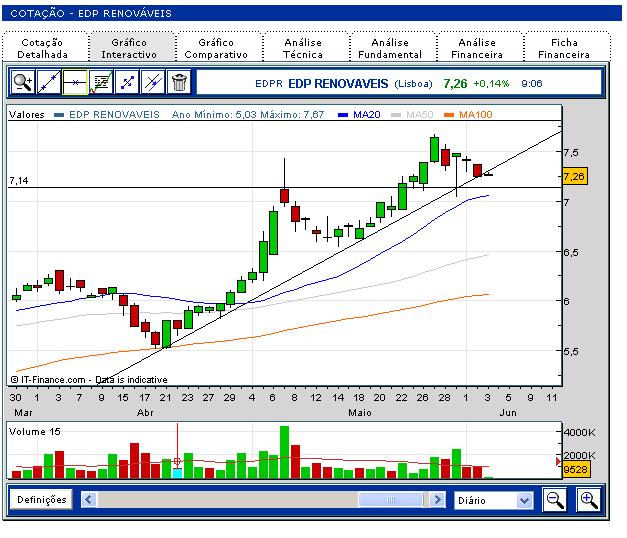Select the parallel line tool
The height and width of the screenshot is (538, 627).
(153, 82)
